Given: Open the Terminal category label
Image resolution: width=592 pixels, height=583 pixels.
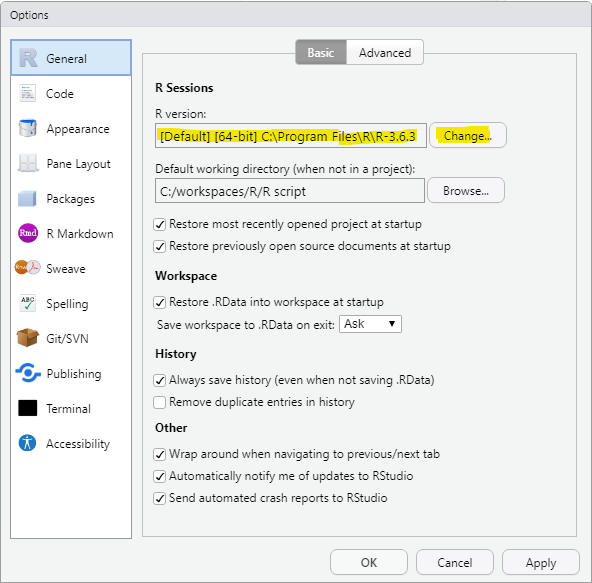Looking at the screenshot, I should point(68,409).
